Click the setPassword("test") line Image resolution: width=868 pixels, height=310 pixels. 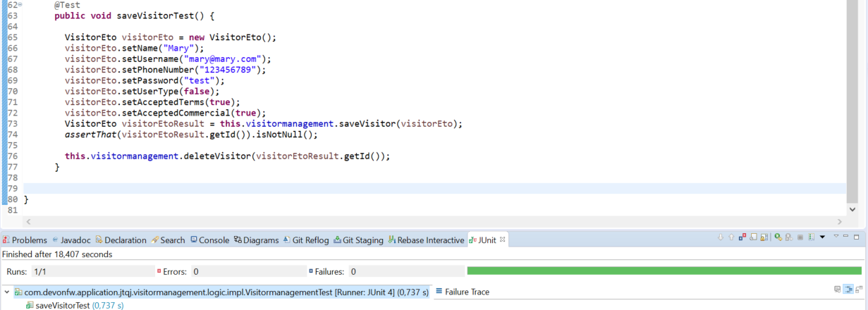pos(145,80)
